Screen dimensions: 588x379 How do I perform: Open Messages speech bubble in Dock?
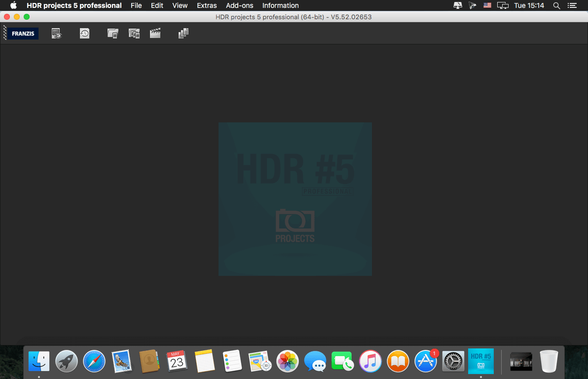point(315,361)
